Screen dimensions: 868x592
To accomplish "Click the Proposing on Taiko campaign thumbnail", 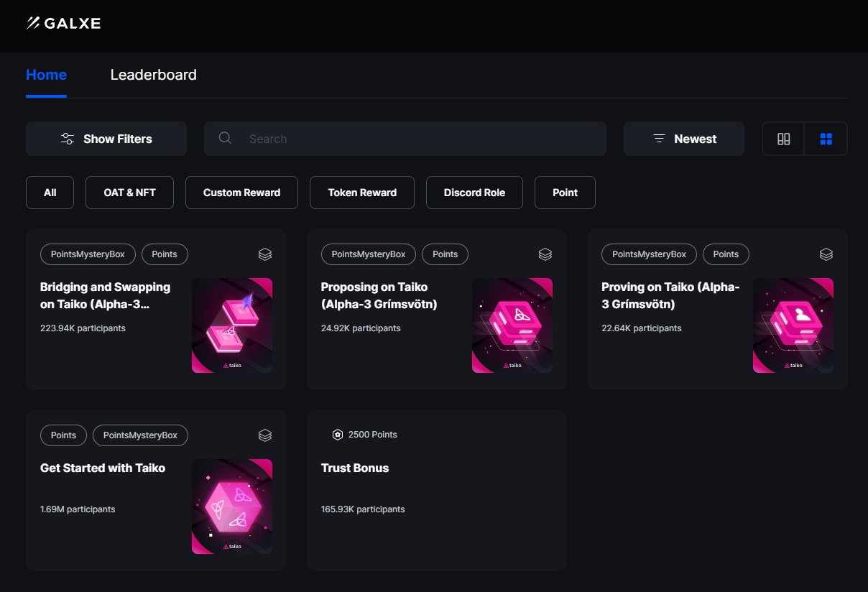I will 512,325.
